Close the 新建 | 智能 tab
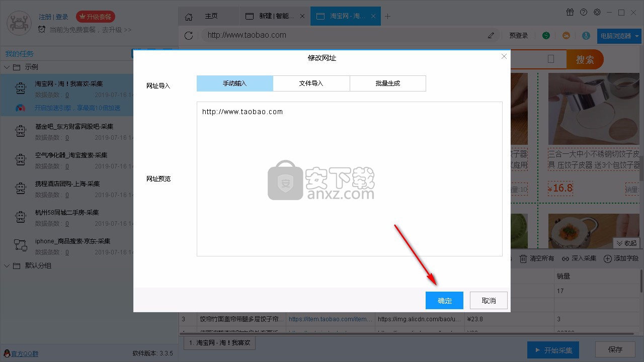644x362 pixels. click(302, 16)
